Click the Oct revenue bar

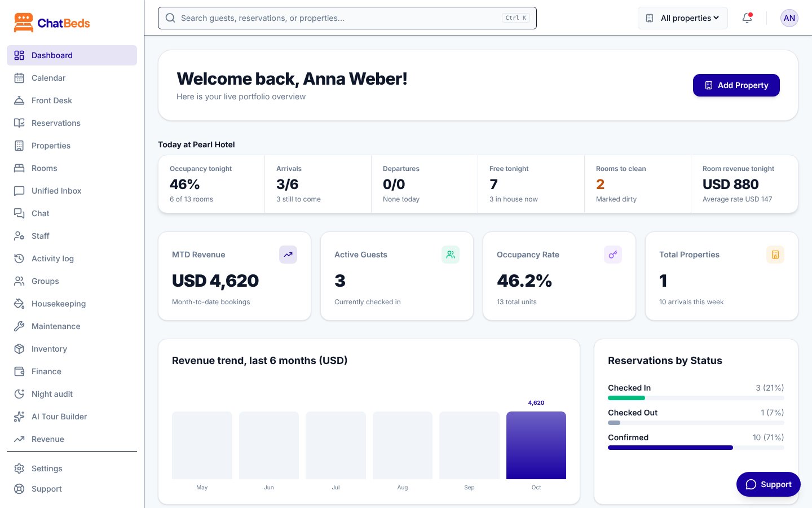click(536, 445)
